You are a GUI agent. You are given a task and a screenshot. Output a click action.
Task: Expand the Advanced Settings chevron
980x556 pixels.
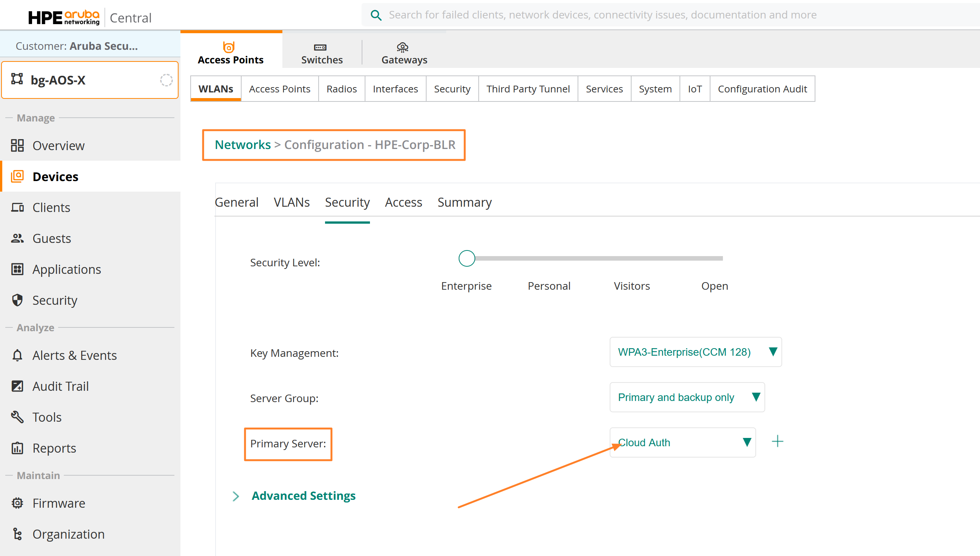click(236, 496)
